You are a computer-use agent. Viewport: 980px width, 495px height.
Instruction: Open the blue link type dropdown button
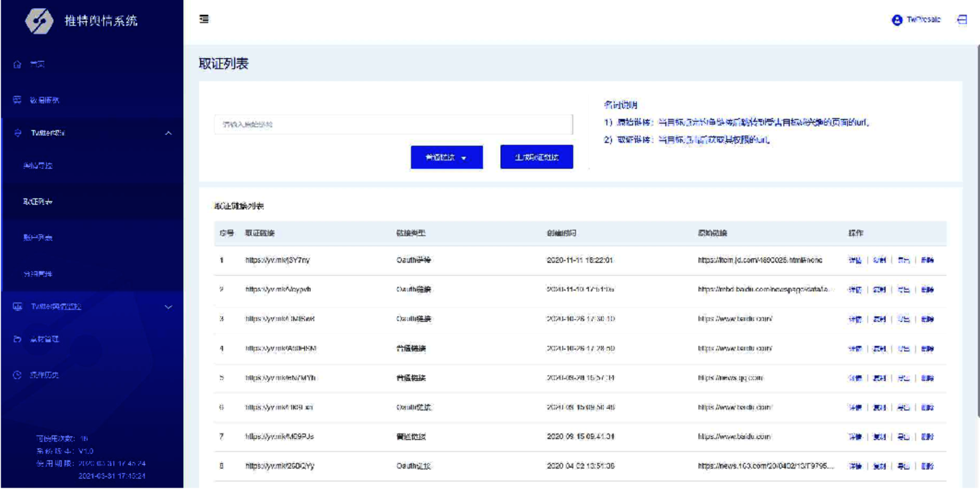click(447, 157)
